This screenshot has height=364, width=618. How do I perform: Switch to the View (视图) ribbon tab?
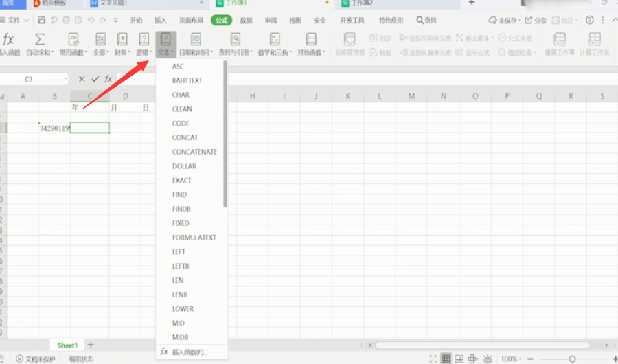295,20
